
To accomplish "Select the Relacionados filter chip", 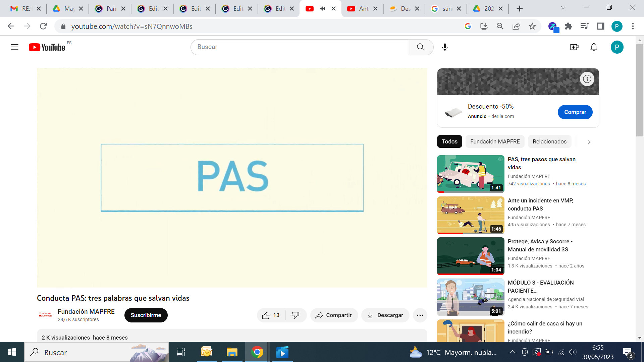I will (x=549, y=141).
